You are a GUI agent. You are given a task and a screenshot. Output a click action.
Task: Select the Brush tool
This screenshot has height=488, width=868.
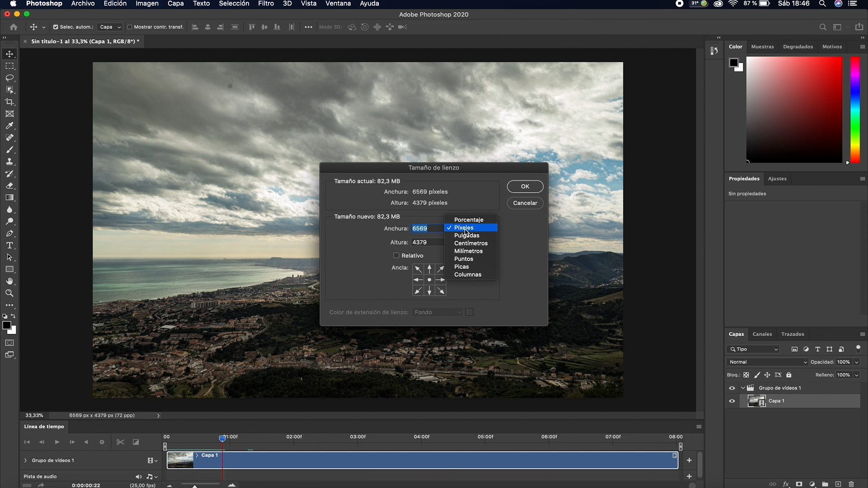coord(9,150)
